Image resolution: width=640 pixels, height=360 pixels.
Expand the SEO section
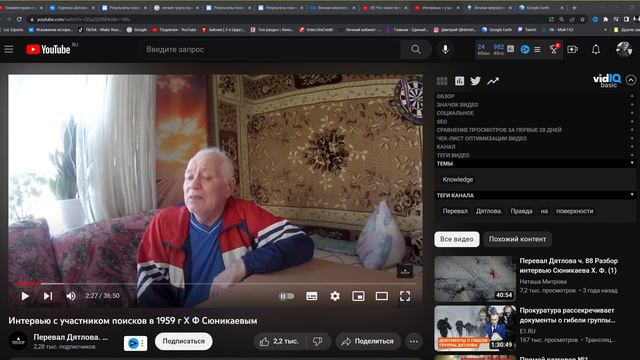pos(535,122)
